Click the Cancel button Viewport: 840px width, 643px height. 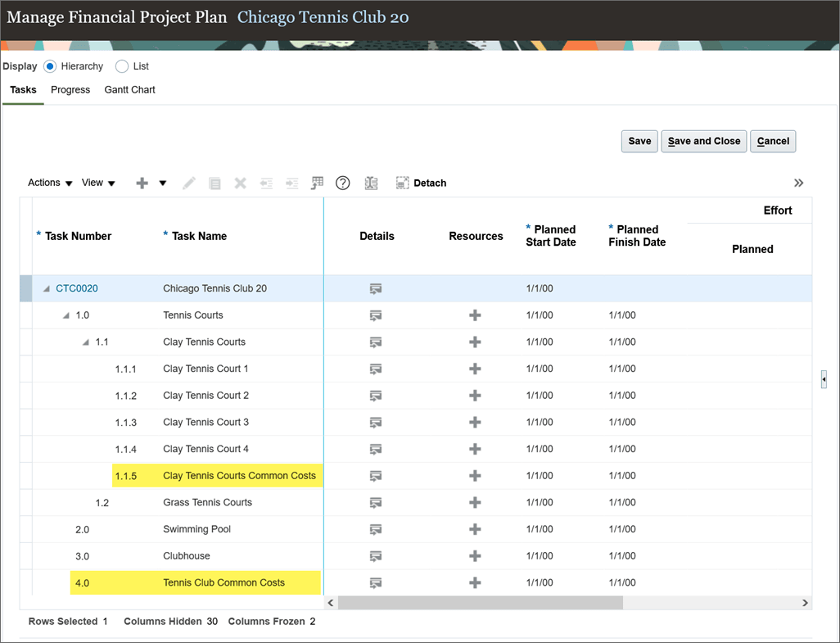(x=772, y=141)
